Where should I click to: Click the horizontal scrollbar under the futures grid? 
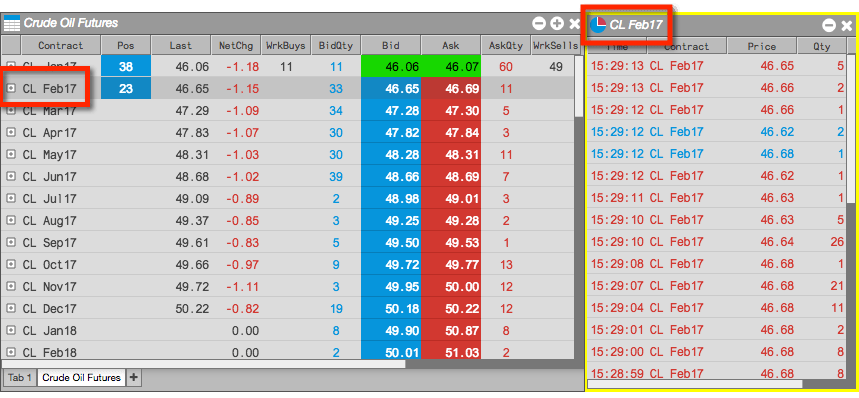pyautogui.click(x=204, y=364)
